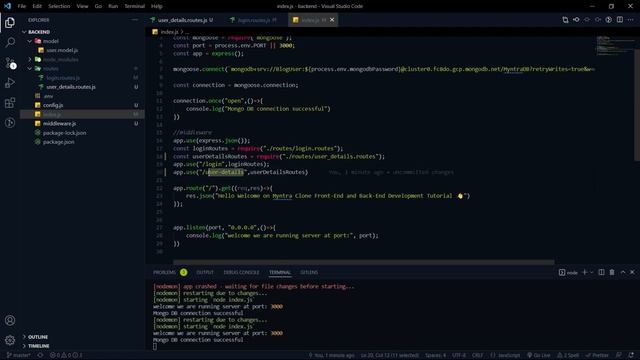Viewport: 640px width, 360px height.
Task: Close the terminal panel
Action: point(632,272)
